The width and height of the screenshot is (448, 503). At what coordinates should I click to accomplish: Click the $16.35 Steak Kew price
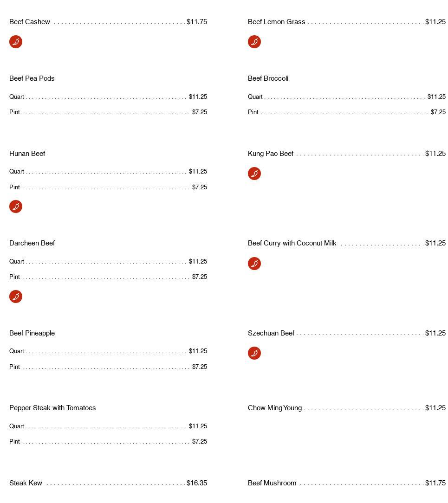(197, 483)
